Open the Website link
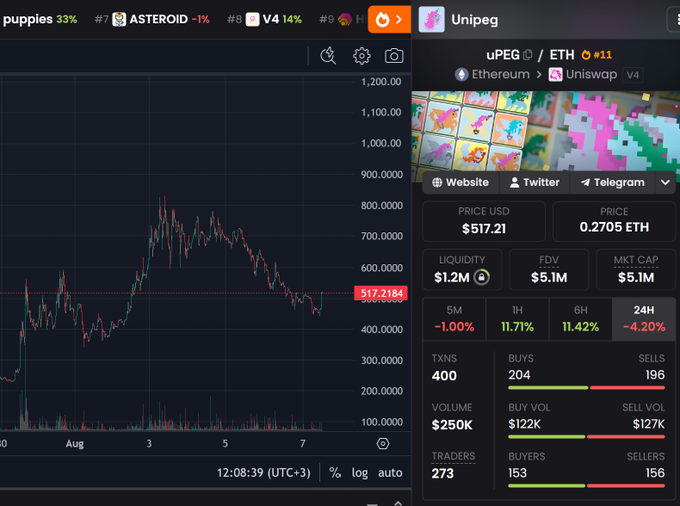 (x=461, y=183)
